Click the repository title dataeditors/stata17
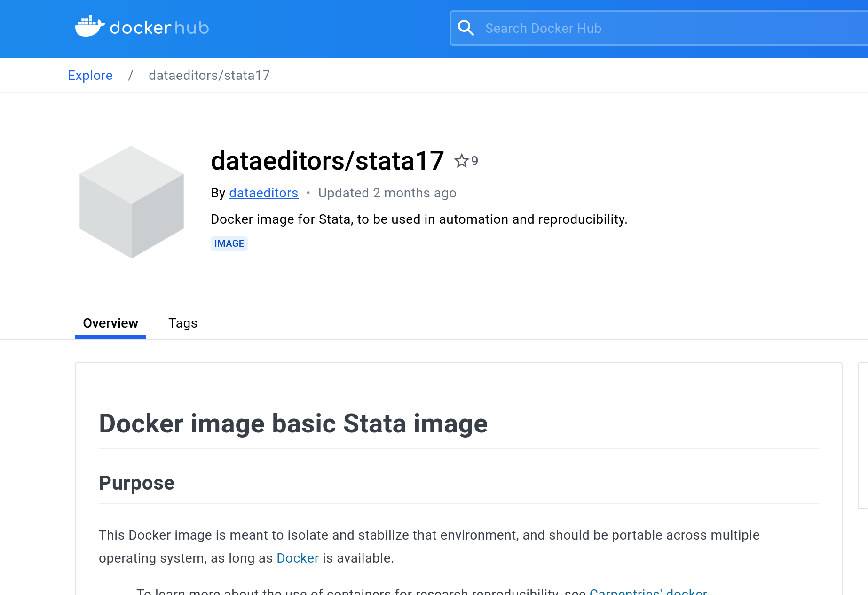This screenshot has height=595, width=868. [x=328, y=161]
